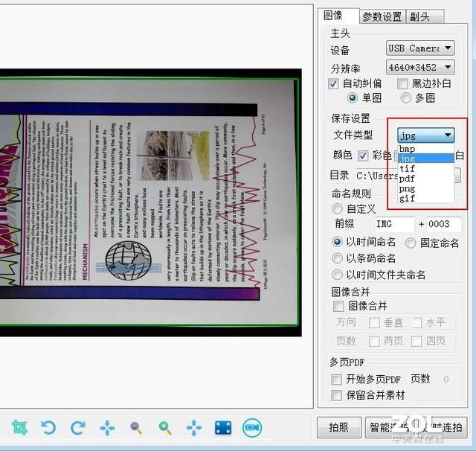Uncheck the 自动纠偏 checkbox
The image size is (476, 451).
pos(333,83)
